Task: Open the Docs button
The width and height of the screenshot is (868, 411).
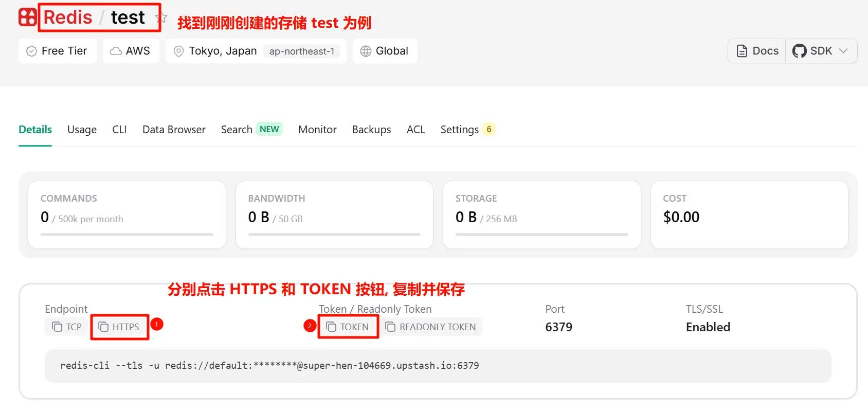Action: coord(757,51)
